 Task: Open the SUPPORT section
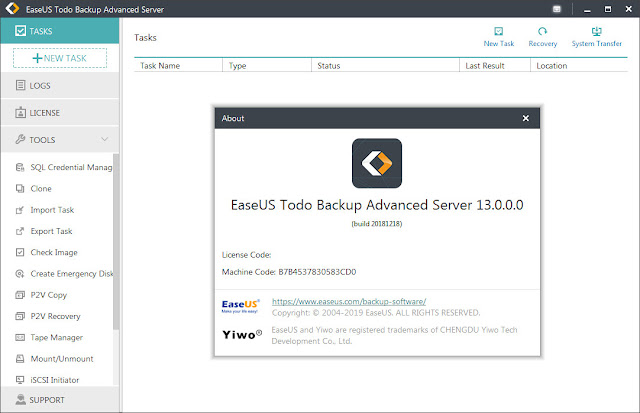coord(60,400)
